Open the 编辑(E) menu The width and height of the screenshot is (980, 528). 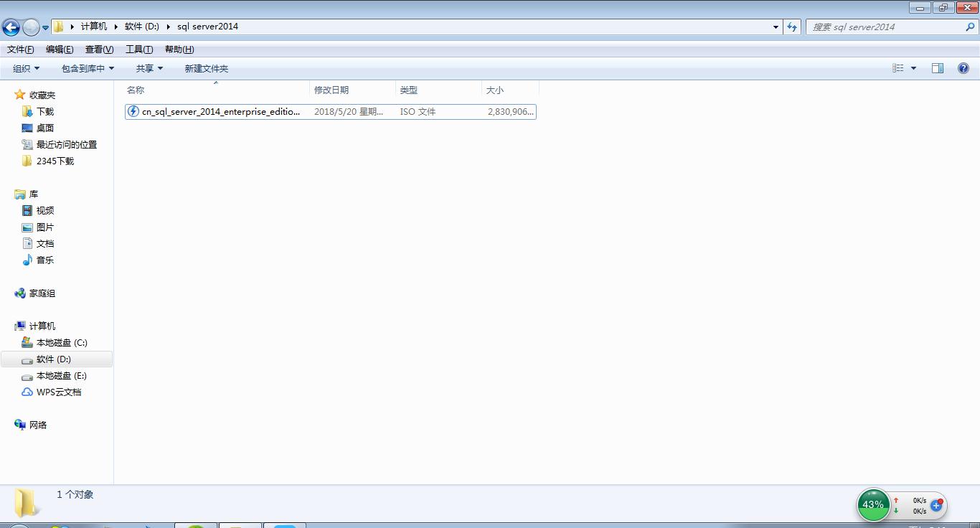click(x=60, y=49)
